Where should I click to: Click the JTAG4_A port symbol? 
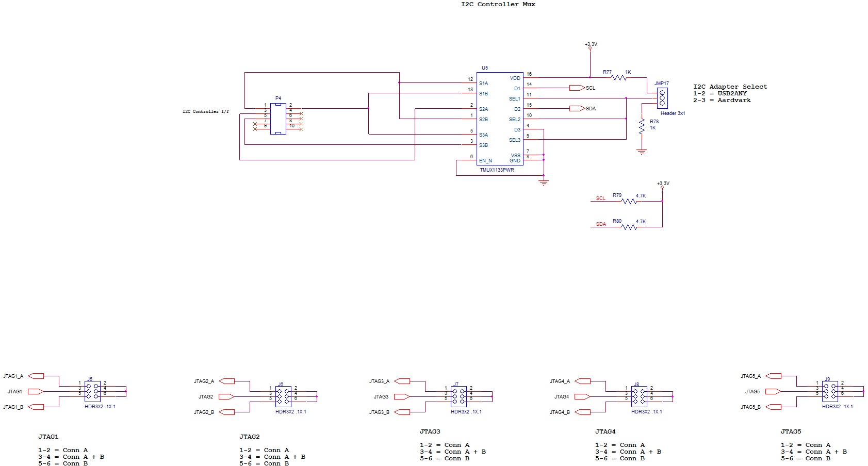click(582, 381)
